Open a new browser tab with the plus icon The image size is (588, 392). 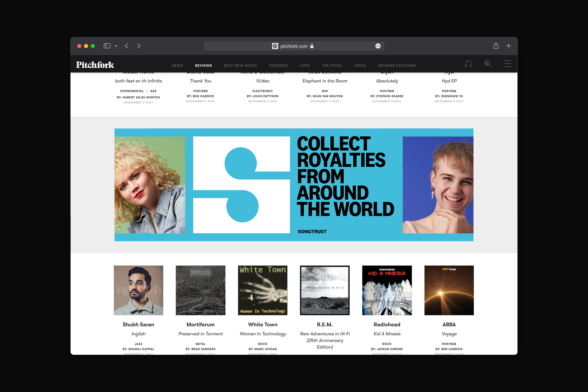[509, 46]
